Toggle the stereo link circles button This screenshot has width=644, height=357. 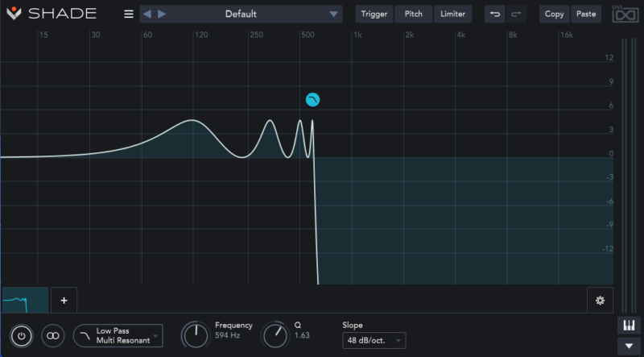click(53, 335)
